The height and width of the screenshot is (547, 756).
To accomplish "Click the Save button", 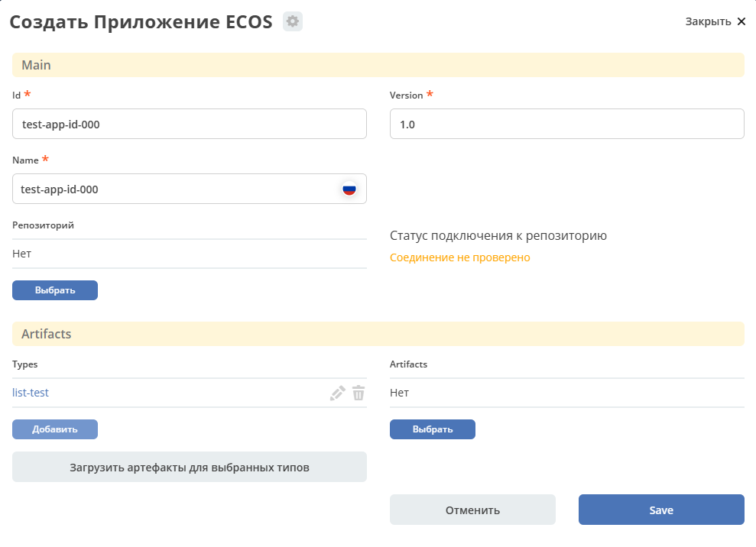I will tap(661, 510).
